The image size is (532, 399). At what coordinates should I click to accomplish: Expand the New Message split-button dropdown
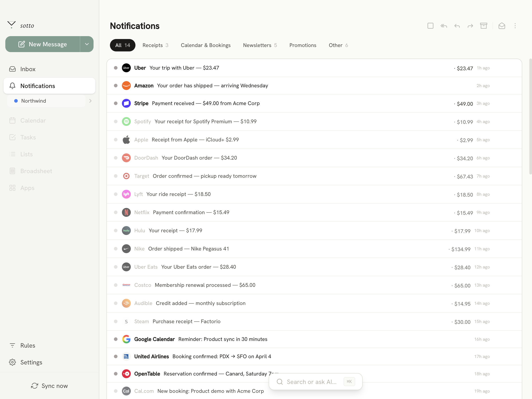(87, 44)
